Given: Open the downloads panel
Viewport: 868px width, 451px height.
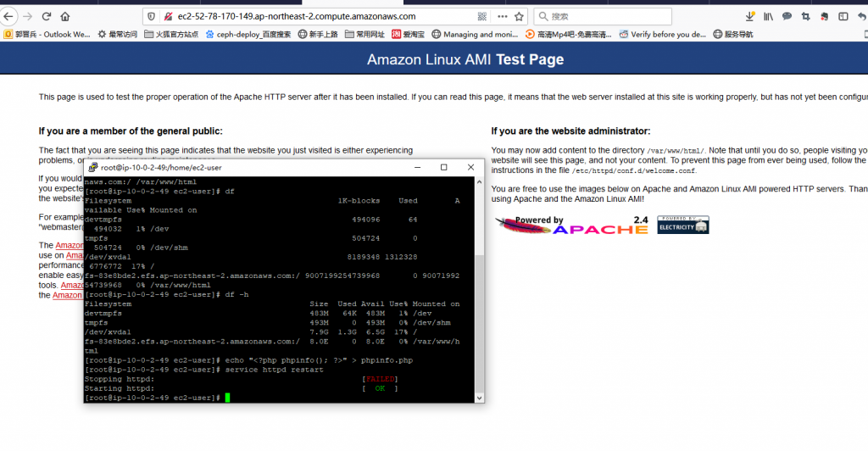Looking at the screenshot, I should coord(749,17).
